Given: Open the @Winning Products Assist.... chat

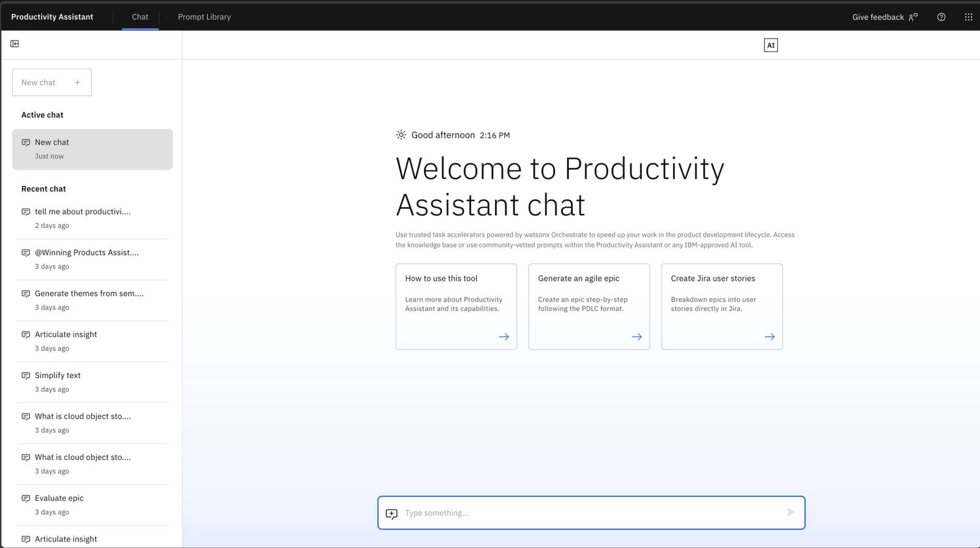Looking at the screenshot, I should (x=92, y=259).
